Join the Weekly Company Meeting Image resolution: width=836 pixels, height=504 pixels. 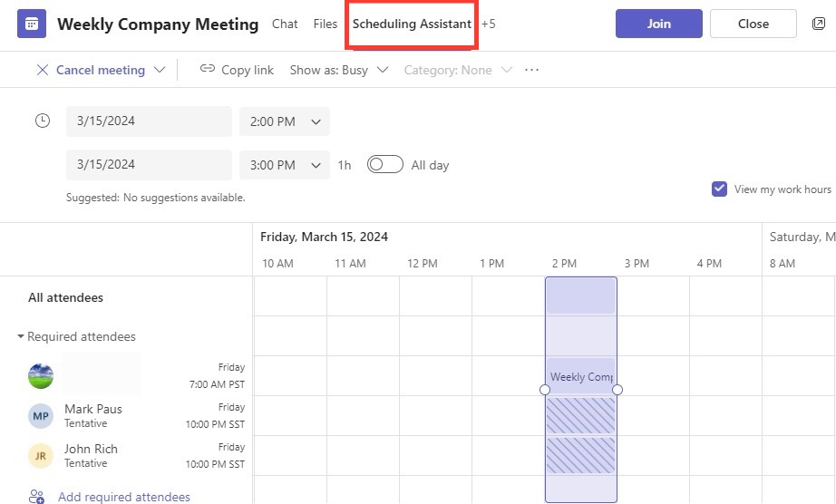coord(659,24)
